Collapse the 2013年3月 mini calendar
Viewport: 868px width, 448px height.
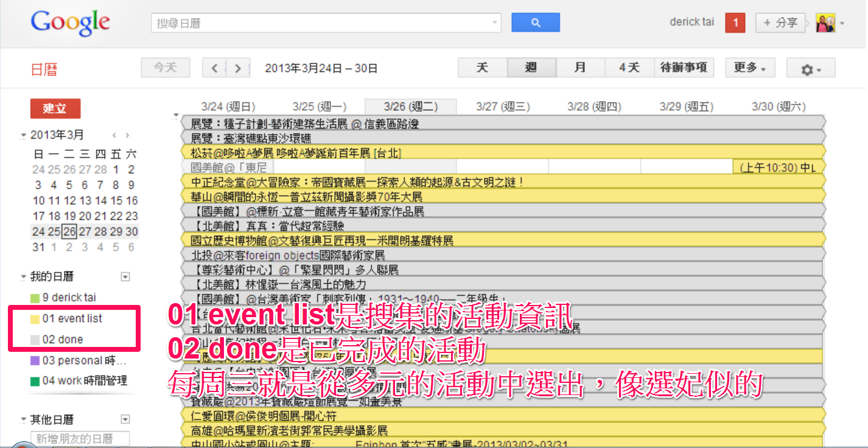pos(24,135)
